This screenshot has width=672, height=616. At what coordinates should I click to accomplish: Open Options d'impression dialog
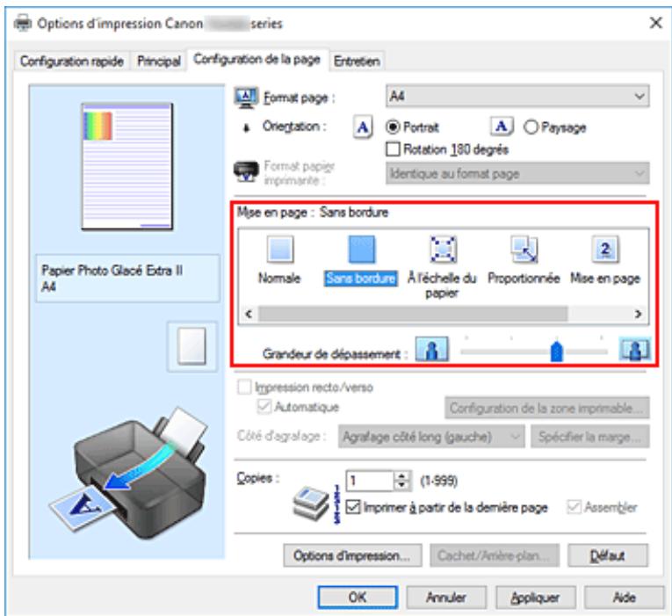(x=352, y=555)
